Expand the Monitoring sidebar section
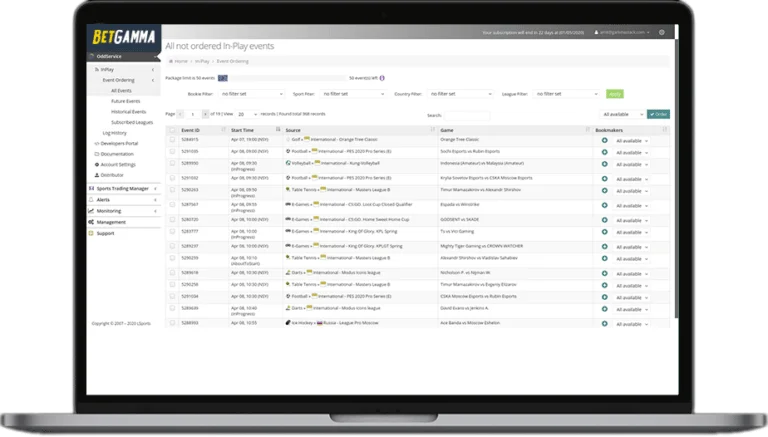 (123, 211)
